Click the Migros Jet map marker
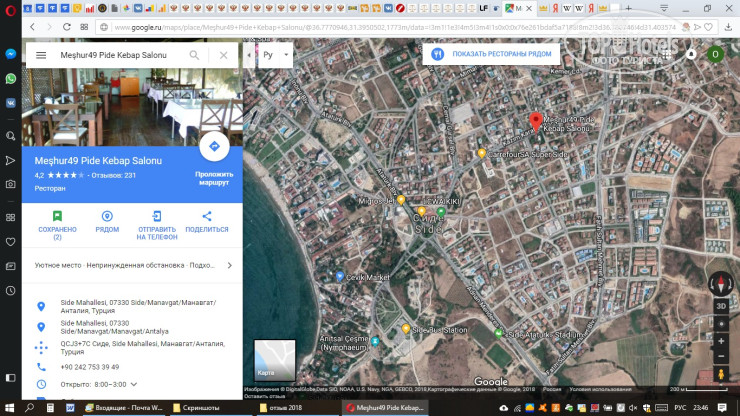 click(401, 200)
